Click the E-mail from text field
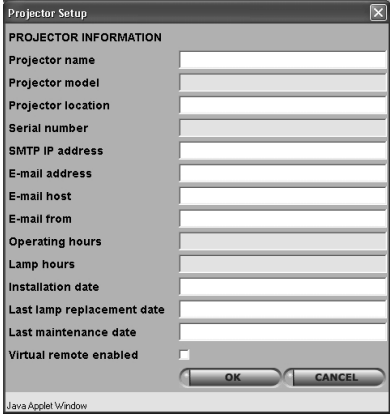Viewport: 390px width, 414px height. point(283,219)
